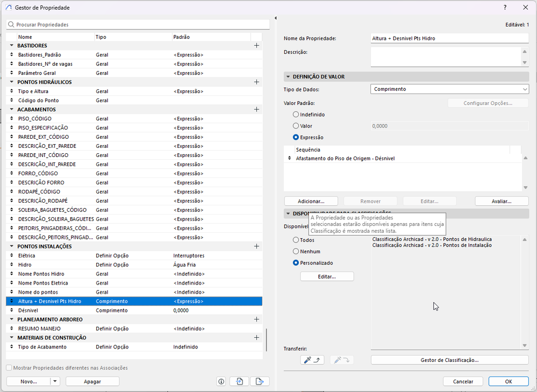Click the pick-up eyedropper transfer icon
The width and height of the screenshot is (537, 392).
tap(312, 360)
